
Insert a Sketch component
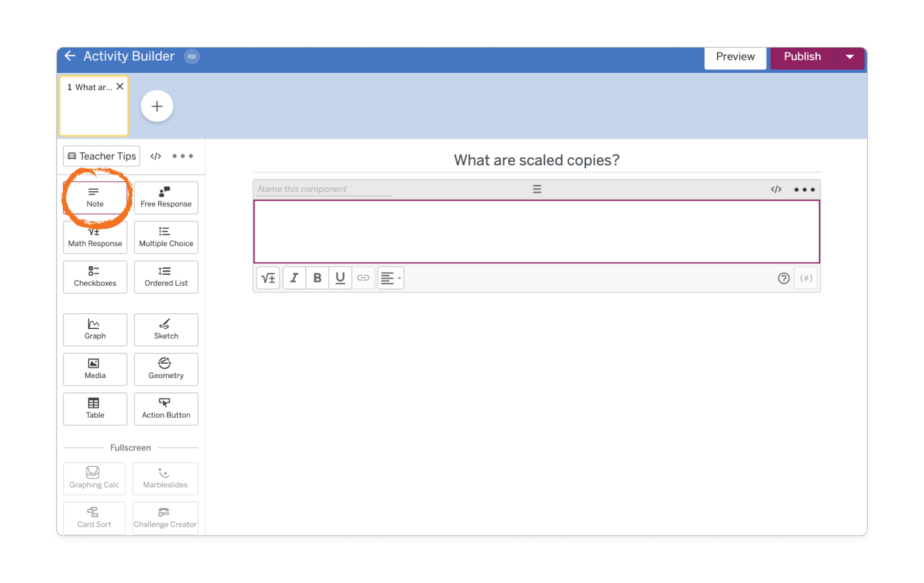click(x=165, y=330)
